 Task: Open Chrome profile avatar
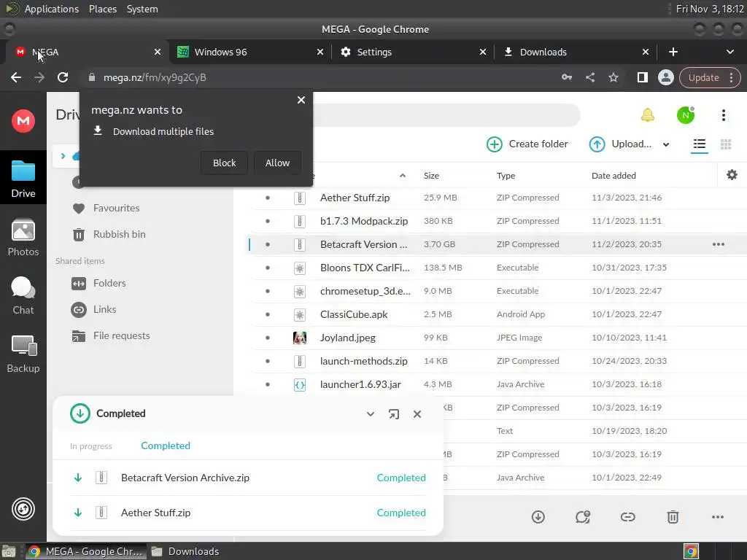coord(665,77)
